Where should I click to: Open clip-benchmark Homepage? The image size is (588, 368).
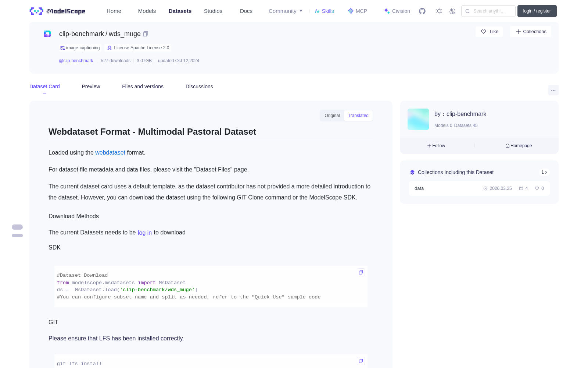click(519, 146)
